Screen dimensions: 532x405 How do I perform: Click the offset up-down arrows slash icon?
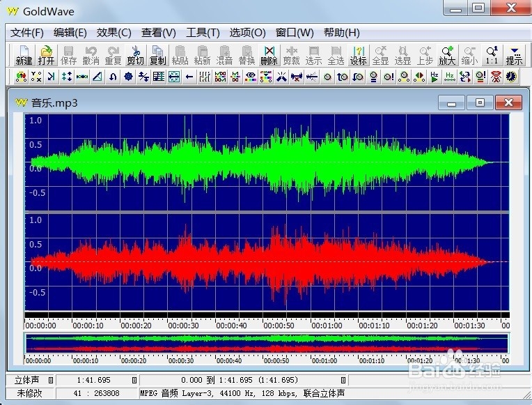(143, 77)
